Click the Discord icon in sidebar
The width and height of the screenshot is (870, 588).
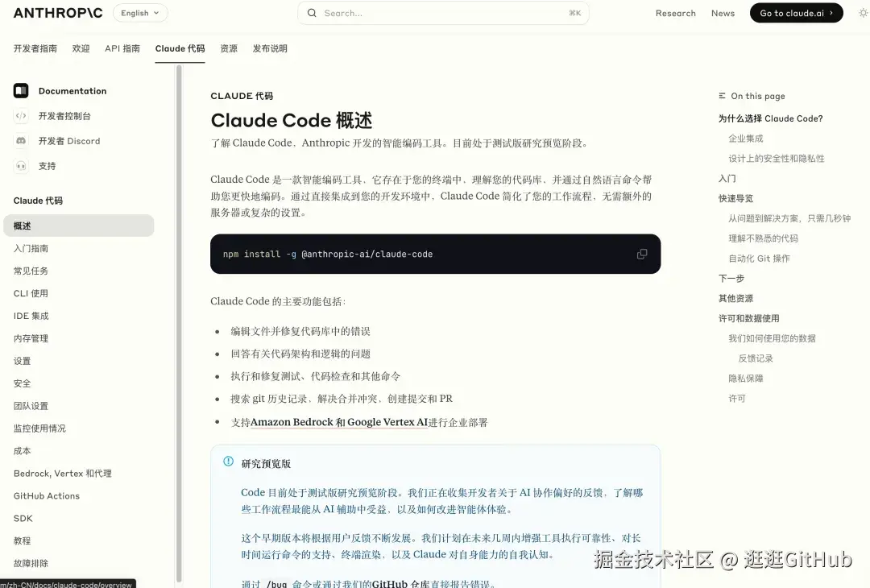click(x=21, y=140)
